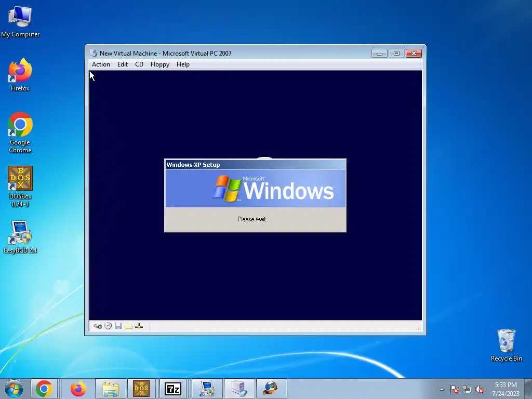Click the CD drive icon in status bar
This screenshot has height=399, width=532.
coord(108,326)
